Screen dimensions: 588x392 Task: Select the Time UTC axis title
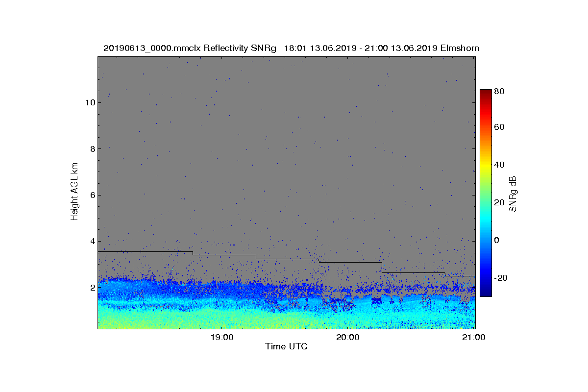(287, 346)
